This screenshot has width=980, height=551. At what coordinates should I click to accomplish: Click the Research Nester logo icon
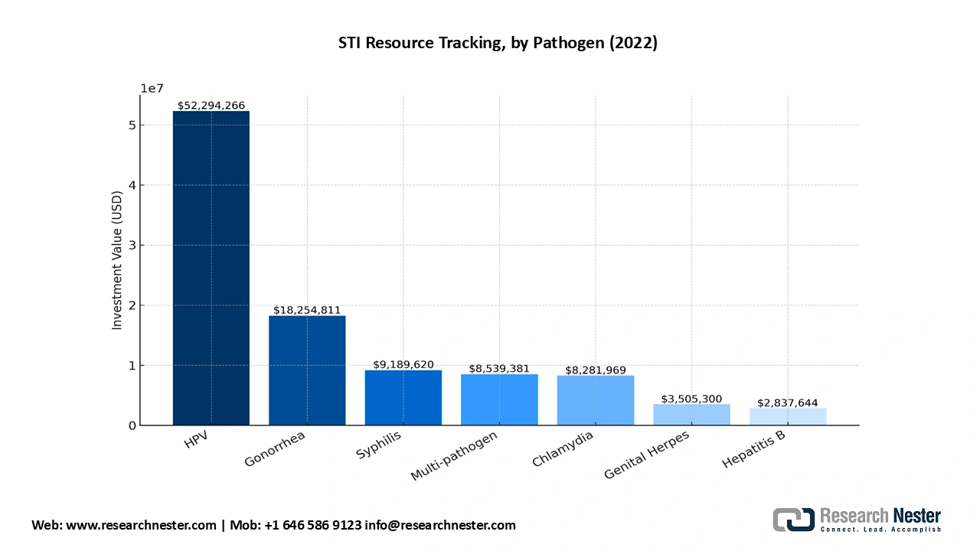click(x=793, y=520)
